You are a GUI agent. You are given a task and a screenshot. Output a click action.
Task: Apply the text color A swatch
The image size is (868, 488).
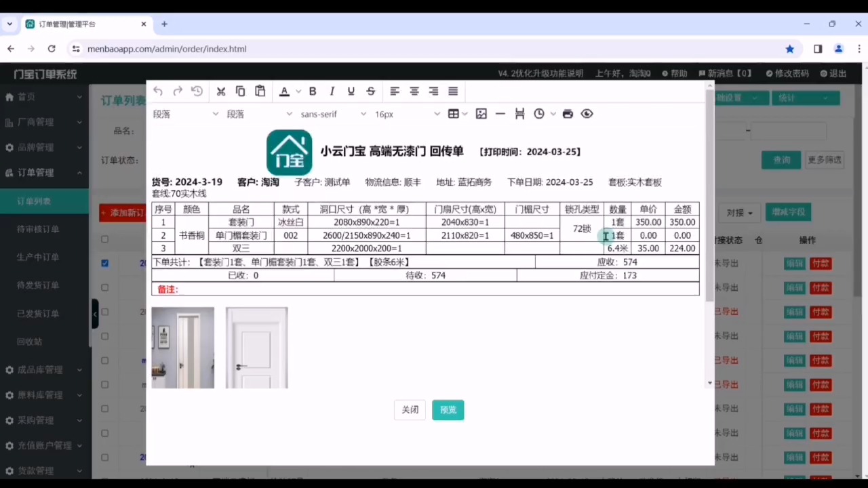tap(284, 91)
